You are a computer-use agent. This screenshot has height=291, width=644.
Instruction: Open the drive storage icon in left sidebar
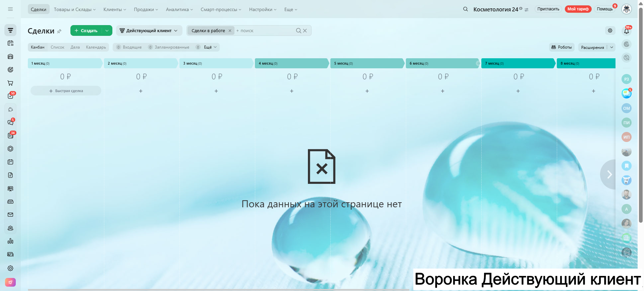pos(10,202)
